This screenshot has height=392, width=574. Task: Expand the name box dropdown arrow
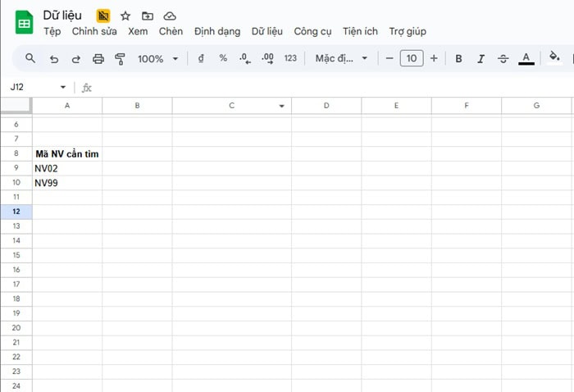point(63,88)
